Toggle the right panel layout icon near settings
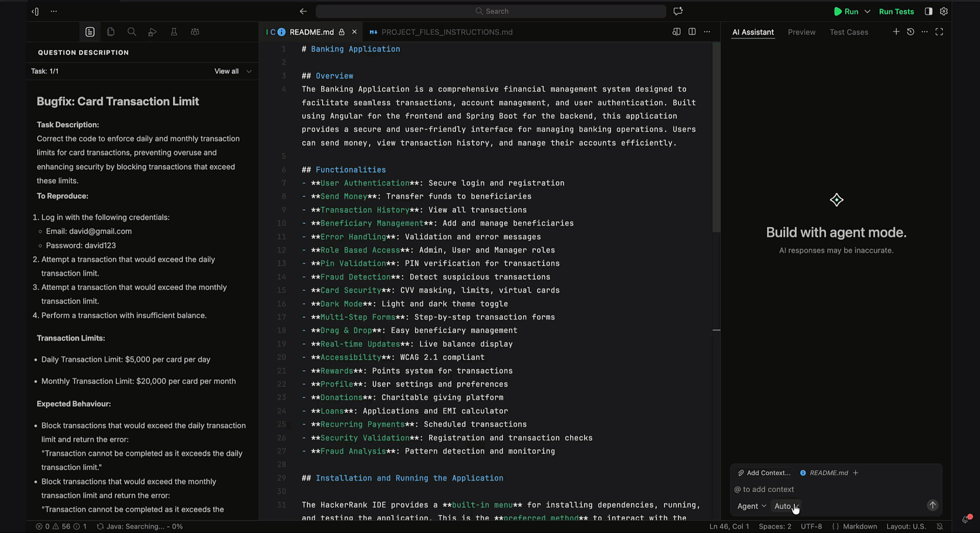980x533 pixels. (927, 11)
